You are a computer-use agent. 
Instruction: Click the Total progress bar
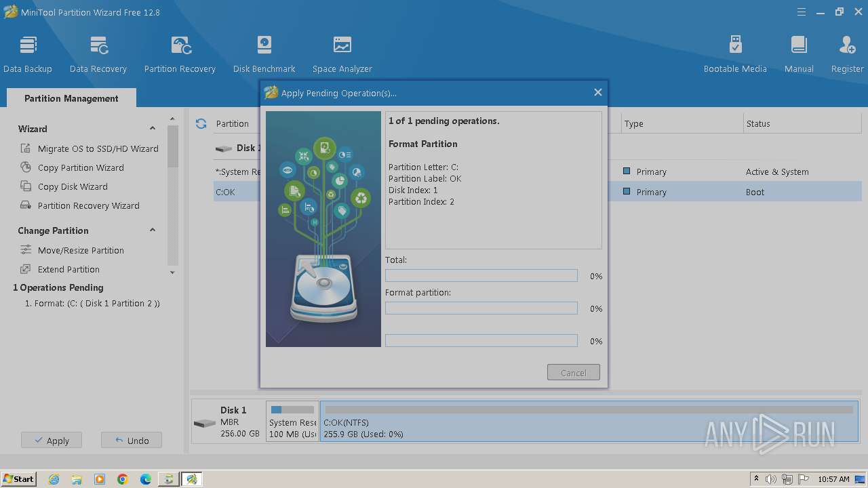coord(481,276)
